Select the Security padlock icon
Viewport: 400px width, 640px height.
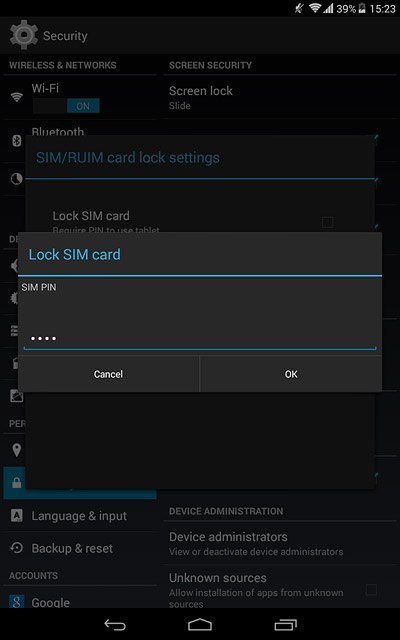click(17, 483)
